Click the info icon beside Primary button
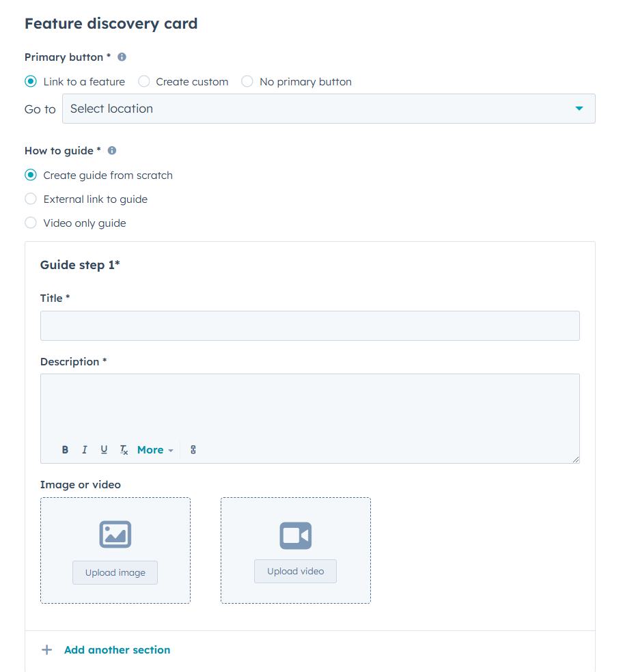The height and width of the screenshot is (672, 623). [x=122, y=57]
